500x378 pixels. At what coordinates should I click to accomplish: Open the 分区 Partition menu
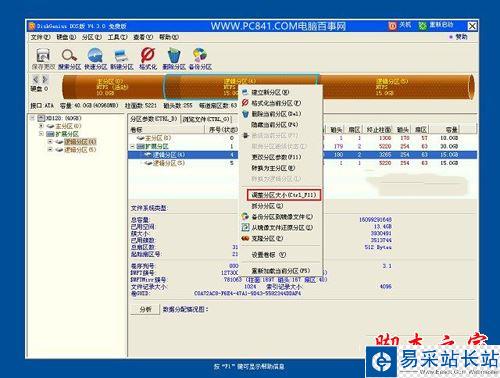tap(92, 37)
